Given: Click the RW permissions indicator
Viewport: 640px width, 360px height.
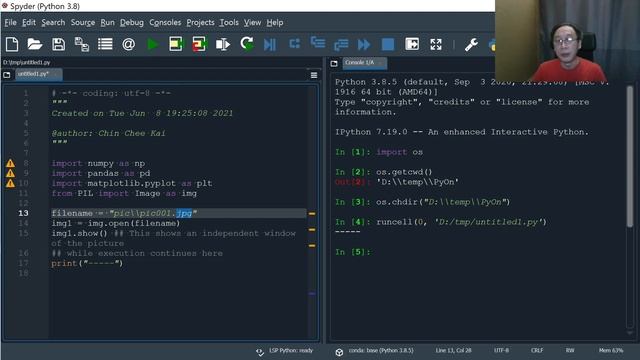Looking at the screenshot, I should [570, 351].
